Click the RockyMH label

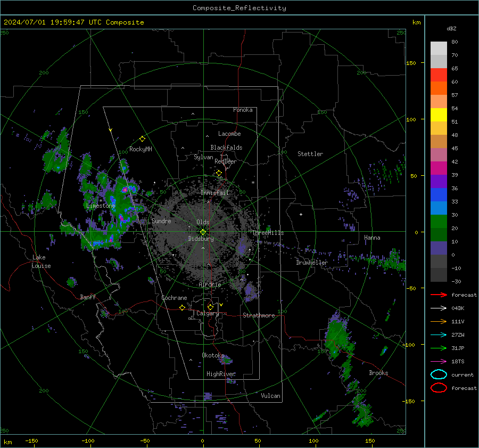click(141, 149)
